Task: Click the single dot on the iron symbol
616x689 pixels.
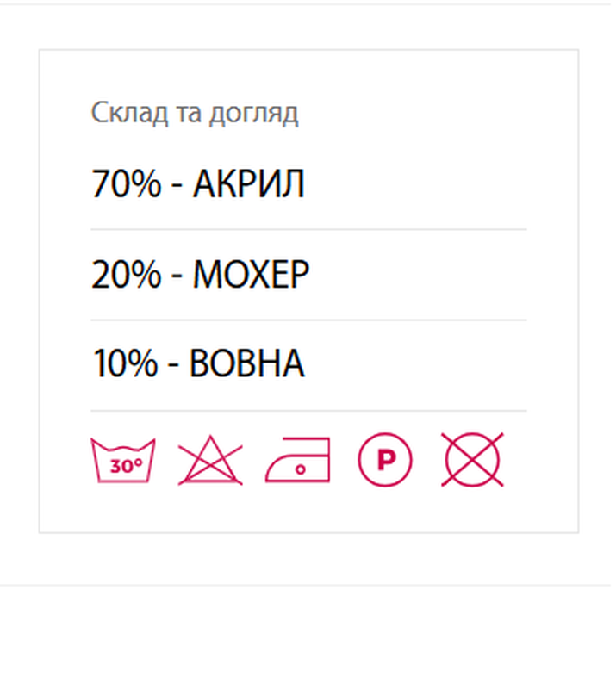Action: pyautogui.click(x=301, y=469)
